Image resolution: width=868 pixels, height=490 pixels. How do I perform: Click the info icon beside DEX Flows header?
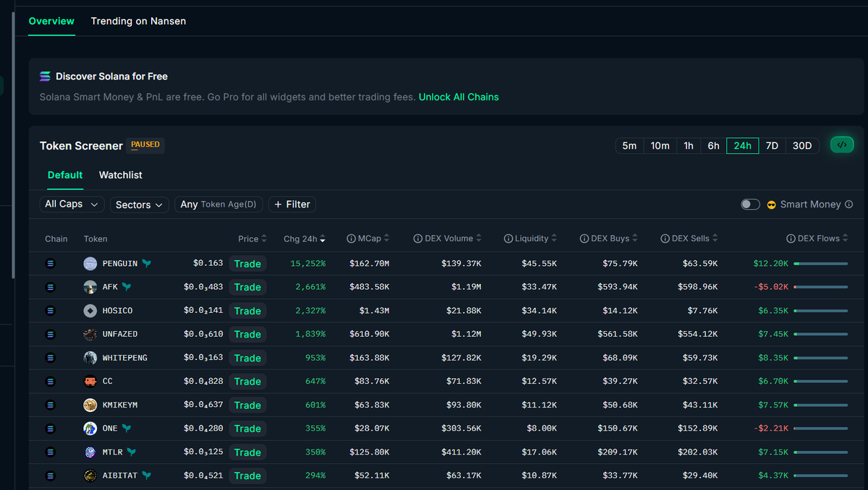click(791, 238)
